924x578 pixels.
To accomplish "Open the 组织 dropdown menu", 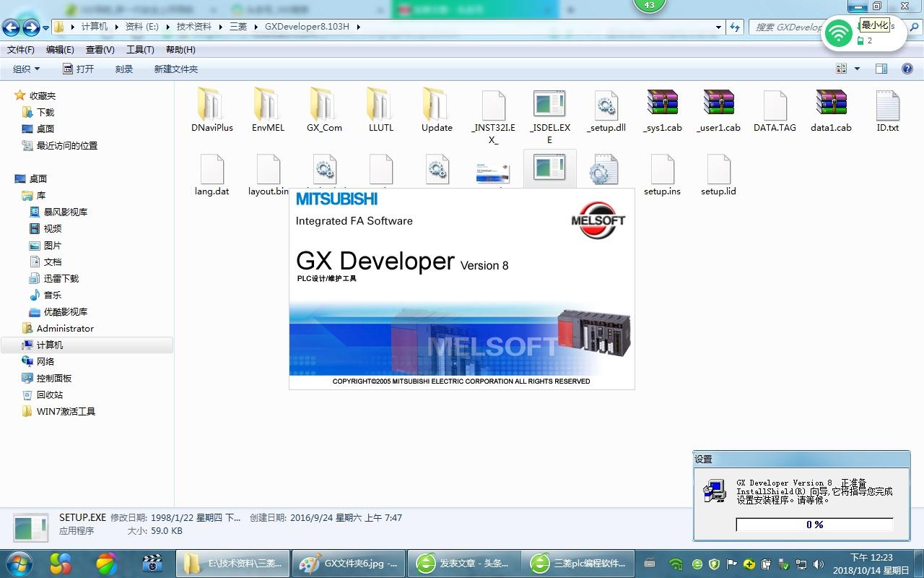I will click(26, 69).
